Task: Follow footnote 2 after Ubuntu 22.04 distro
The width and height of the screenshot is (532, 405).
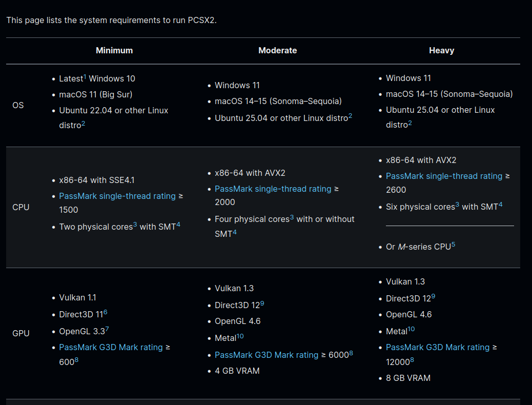Action: (83, 124)
